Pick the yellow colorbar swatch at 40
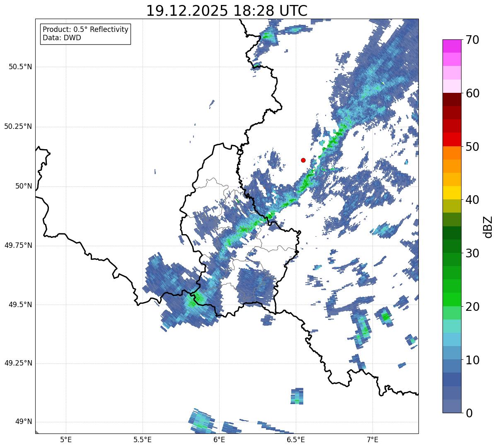 [452, 193]
